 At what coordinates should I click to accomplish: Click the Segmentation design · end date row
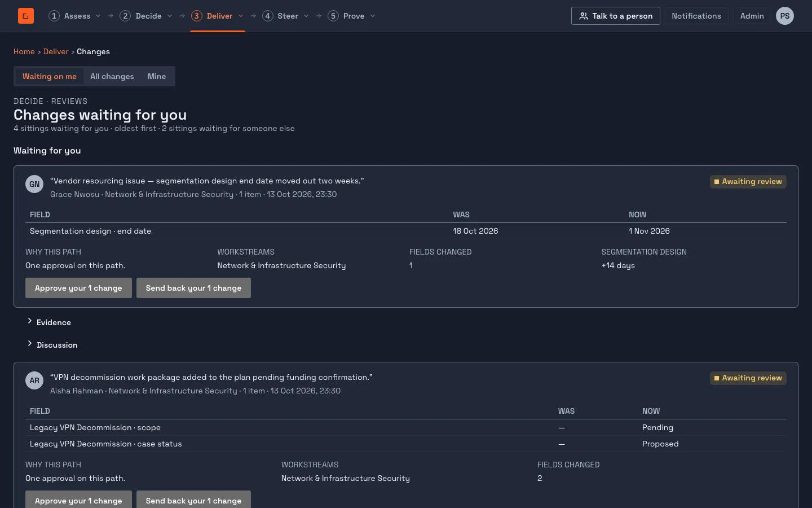click(x=406, y=231)
